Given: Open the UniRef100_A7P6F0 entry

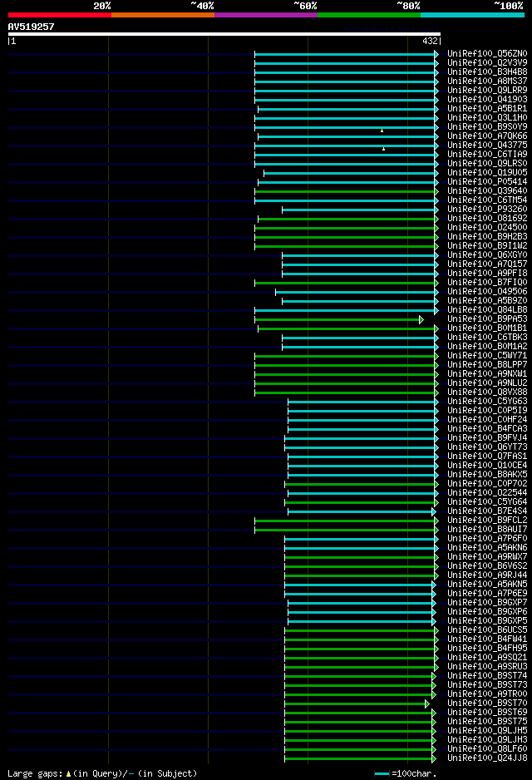Looking at the screenshot, I should (x=487, y=539).
